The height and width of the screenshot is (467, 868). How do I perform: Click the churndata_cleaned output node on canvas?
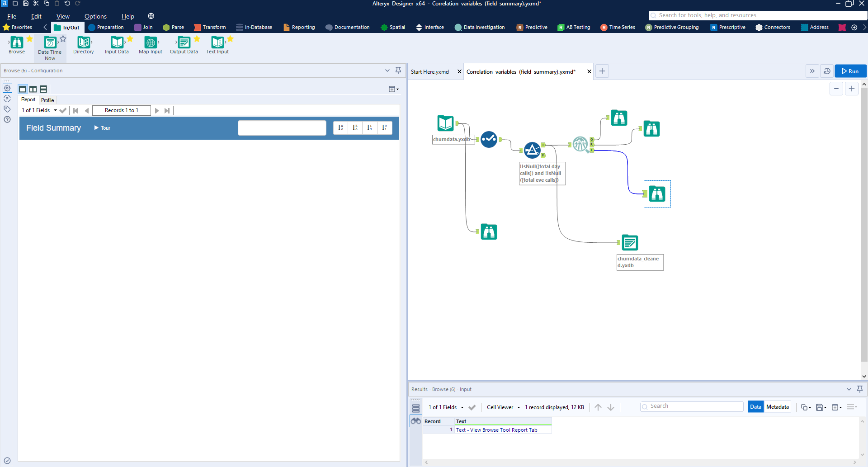pyautogui.click(x=630, y=243)
